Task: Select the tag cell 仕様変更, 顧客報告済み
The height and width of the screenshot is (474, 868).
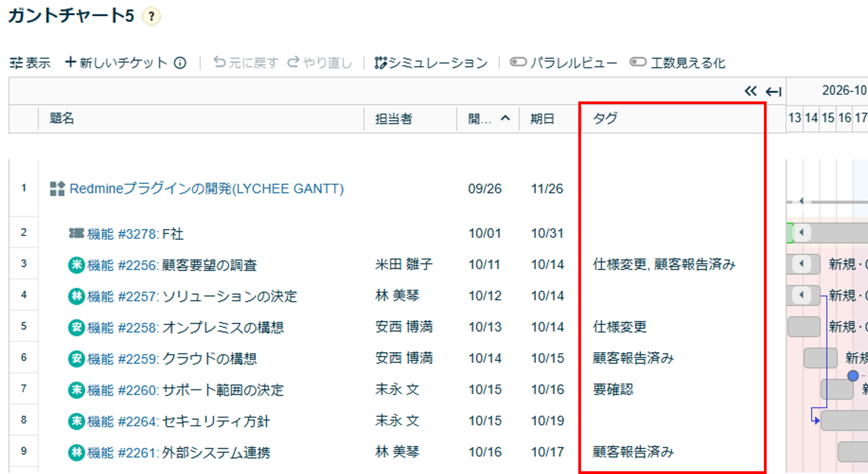Action: click(x=664, y=265)
